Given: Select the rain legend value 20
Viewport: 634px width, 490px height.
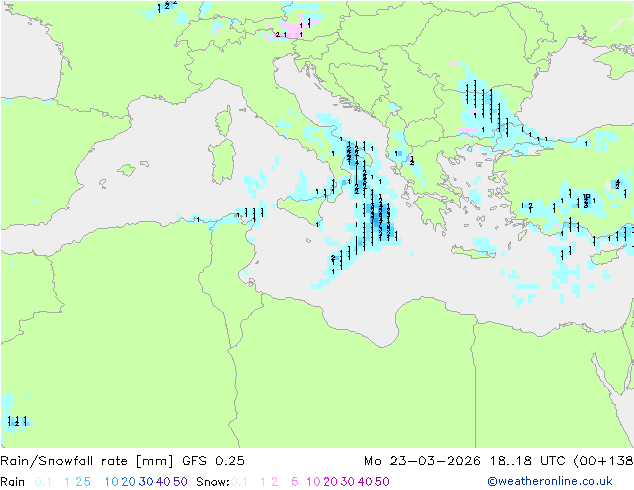Looking at the screenshot, I should coord(129,482).
